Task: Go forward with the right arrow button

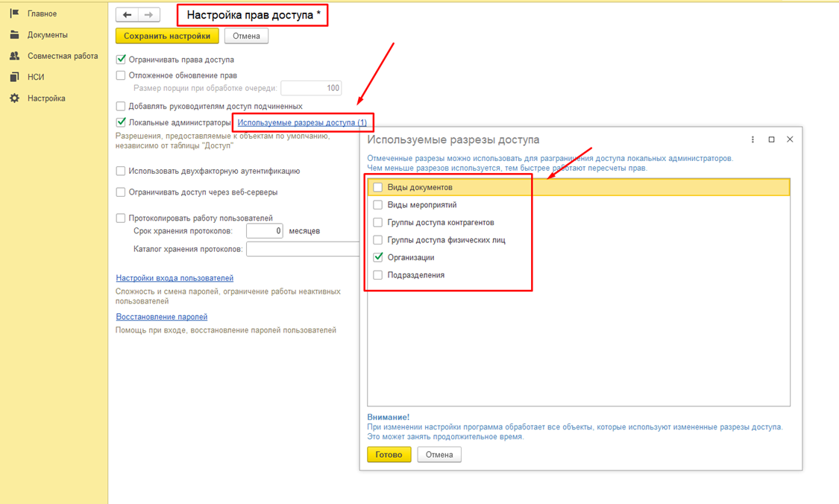Action: click(x=148, y=15)
